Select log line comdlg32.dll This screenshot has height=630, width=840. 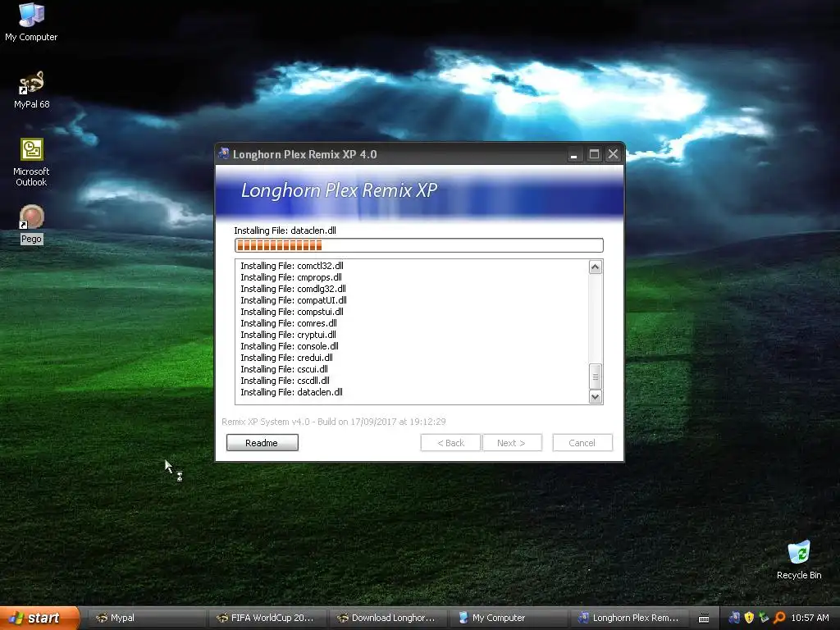pos(293,289)
